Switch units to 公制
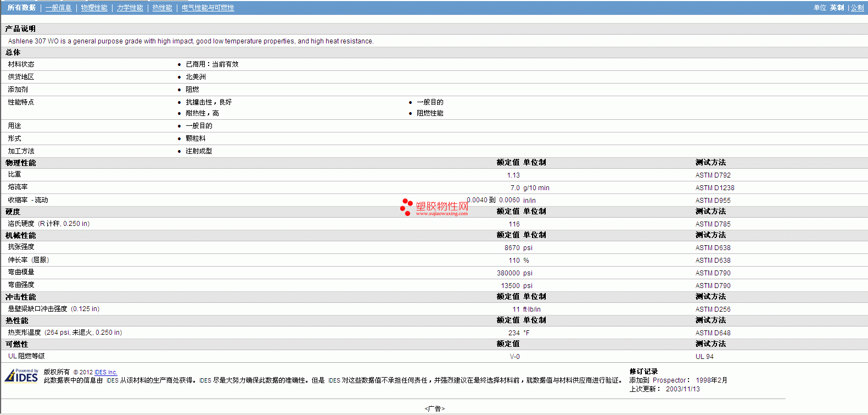868x415 pixels. pos(857,8)
